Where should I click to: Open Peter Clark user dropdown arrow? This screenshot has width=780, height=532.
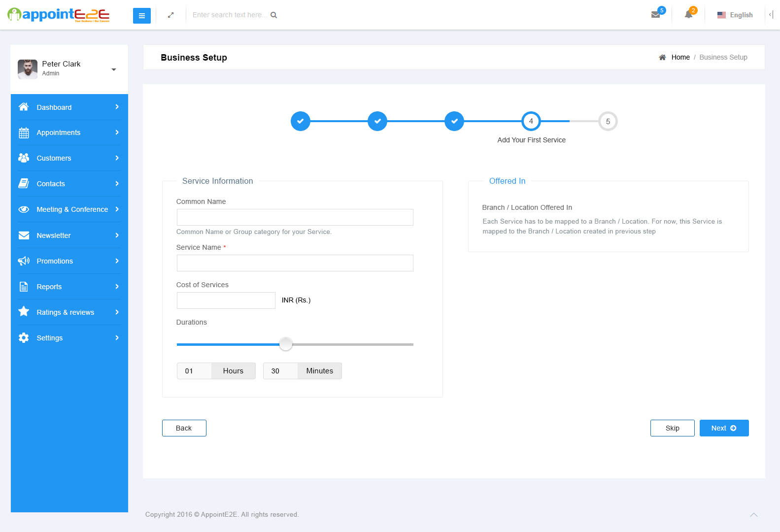click(114, 69)
